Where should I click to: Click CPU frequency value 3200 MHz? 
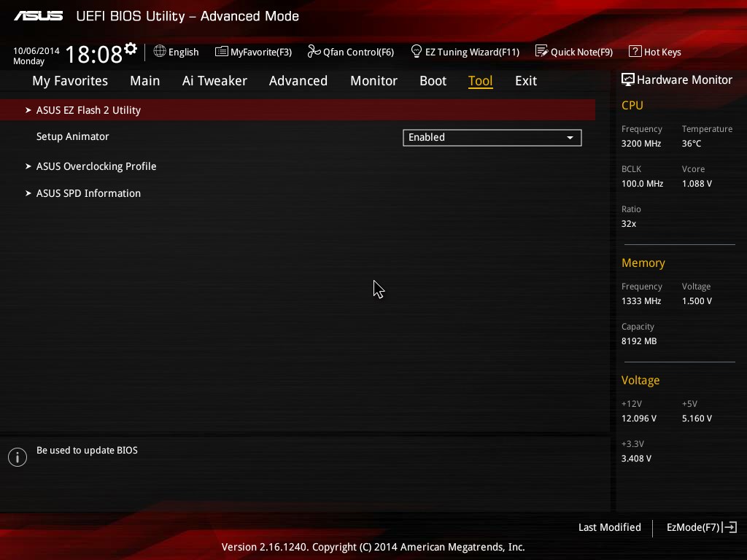640,144
